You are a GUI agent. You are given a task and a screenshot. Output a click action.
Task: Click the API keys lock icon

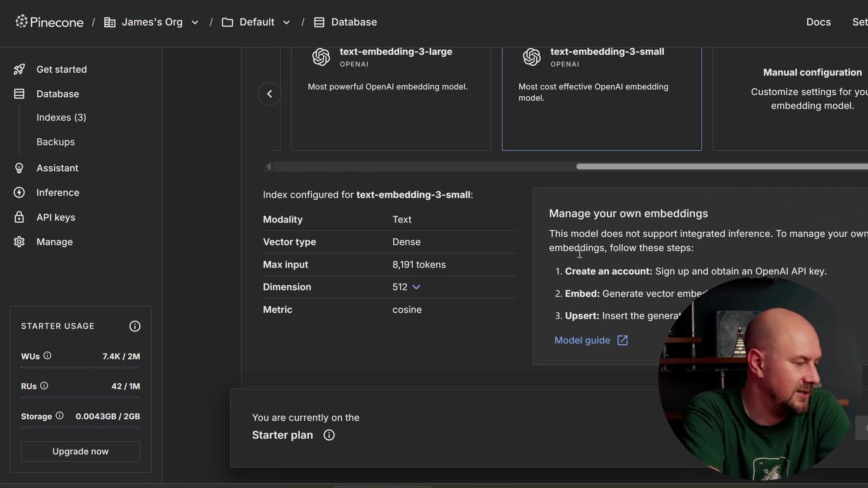(x=19, y=217)
